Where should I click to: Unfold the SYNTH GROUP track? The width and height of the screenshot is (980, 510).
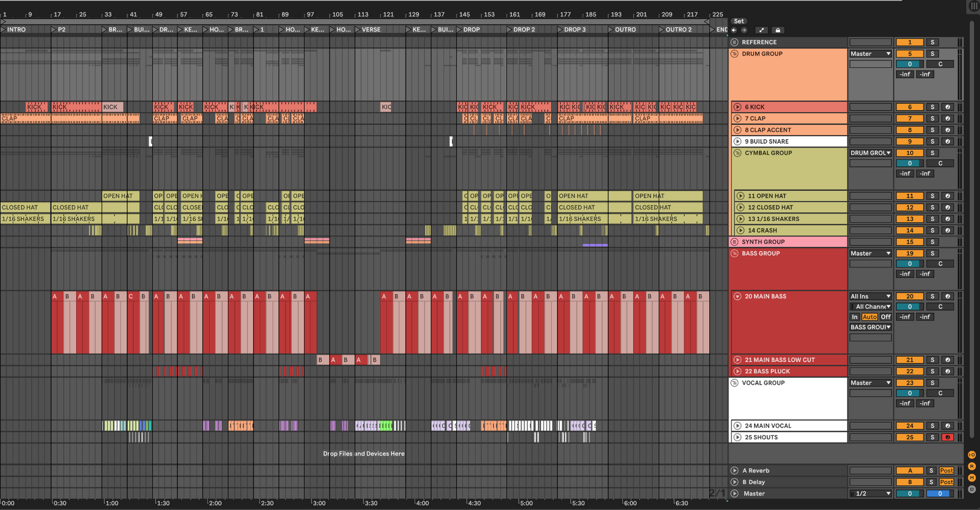[734, 242]
